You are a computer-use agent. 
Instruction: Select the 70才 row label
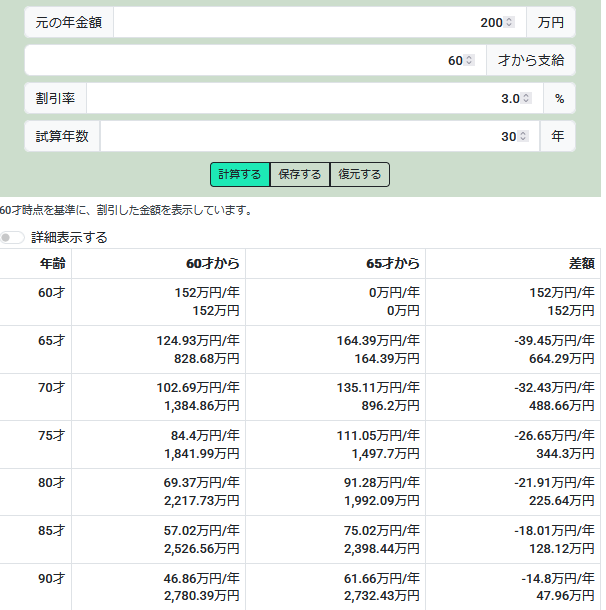tap(51, 388)
